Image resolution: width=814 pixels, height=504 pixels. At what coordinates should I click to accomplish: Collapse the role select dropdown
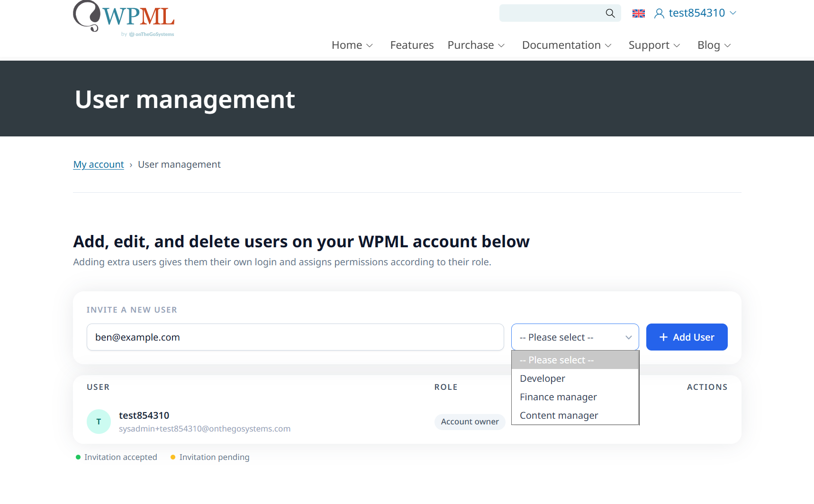click(575, 337)
